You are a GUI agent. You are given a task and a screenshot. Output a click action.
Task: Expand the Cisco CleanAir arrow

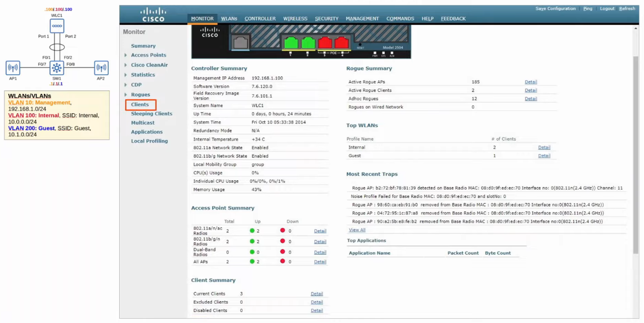(x=126, y=65)
